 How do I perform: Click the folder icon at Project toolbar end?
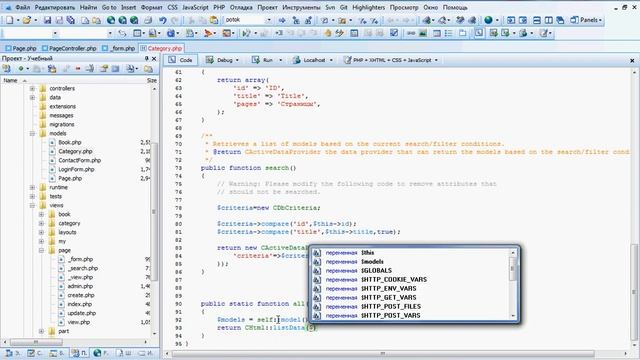point(148,69)
